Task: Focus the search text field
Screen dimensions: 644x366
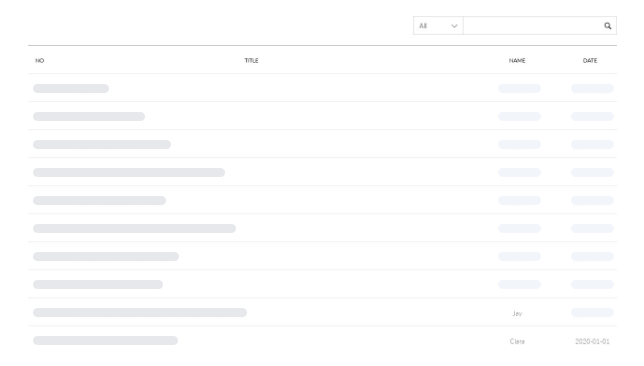Action: (533, 26)
